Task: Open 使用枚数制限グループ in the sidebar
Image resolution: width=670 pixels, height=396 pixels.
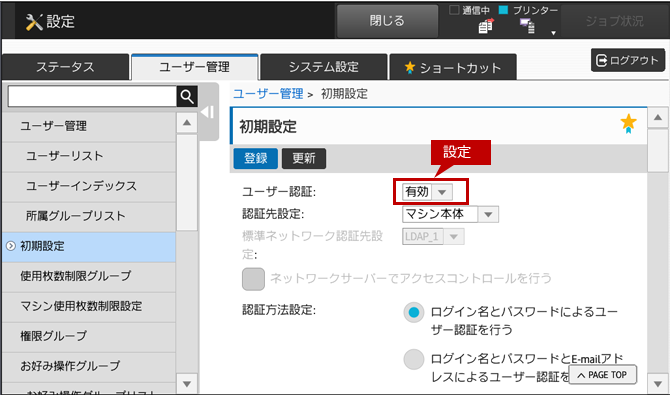Action: (x=89, y=276)
